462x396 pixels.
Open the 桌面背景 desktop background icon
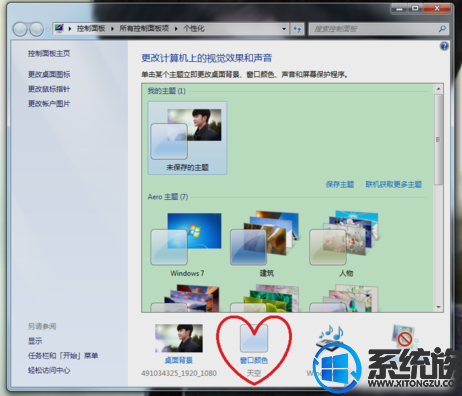tap(179, 338)
